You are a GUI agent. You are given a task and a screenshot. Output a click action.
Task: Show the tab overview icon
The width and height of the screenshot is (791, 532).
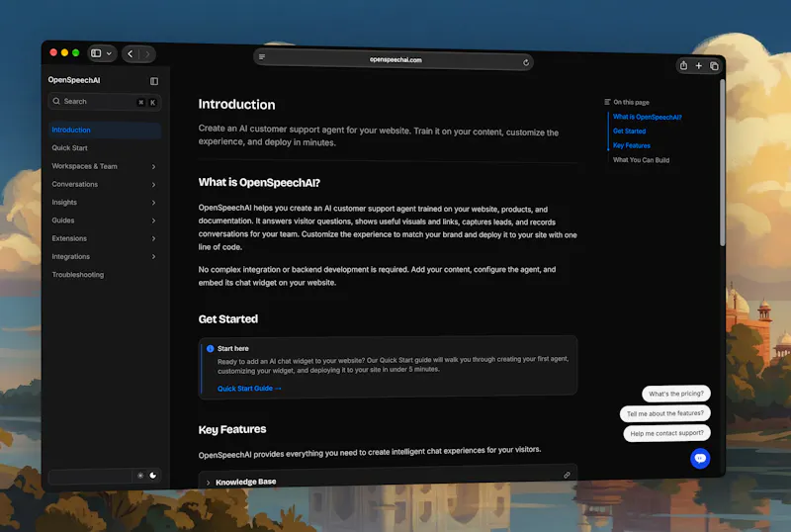(x=714, y=66)
